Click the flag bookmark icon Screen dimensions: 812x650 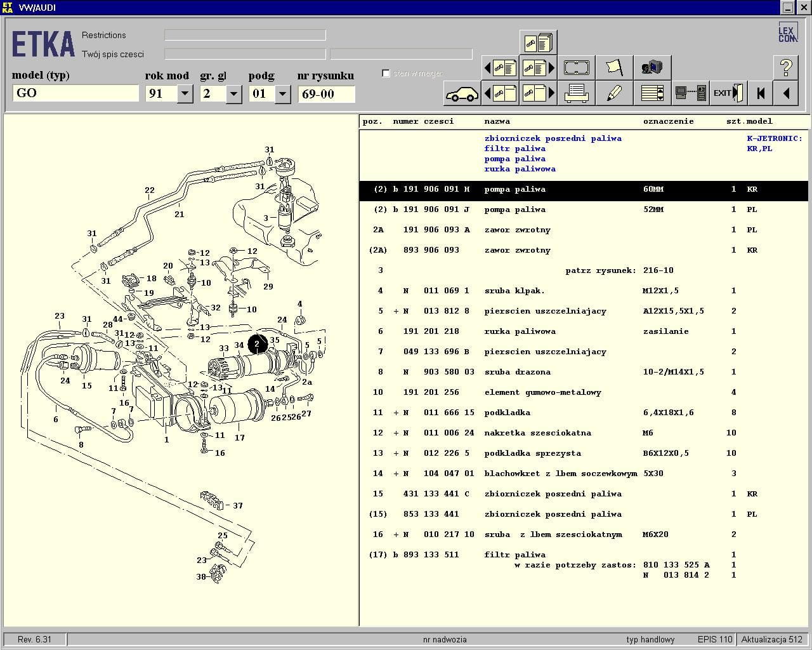(x=614, y=67)
